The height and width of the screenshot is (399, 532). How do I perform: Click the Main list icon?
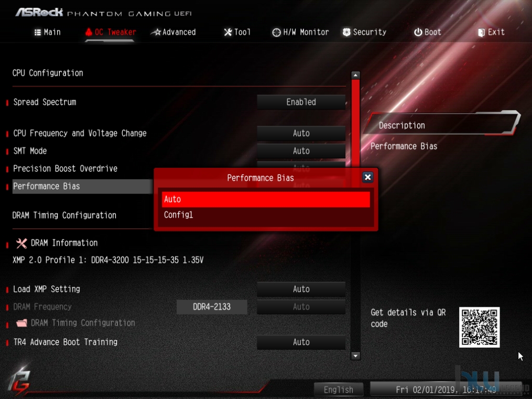click(38, 32)
